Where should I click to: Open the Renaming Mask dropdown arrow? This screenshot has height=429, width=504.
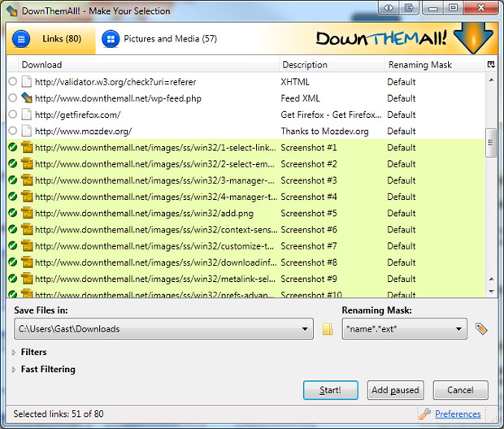click(458, 329)
